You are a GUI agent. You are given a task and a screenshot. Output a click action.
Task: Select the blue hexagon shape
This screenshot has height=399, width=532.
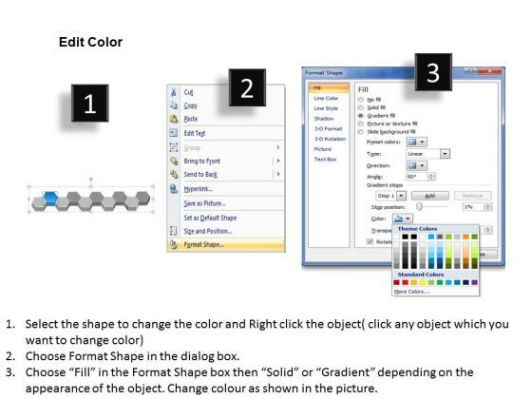[49, 198]
